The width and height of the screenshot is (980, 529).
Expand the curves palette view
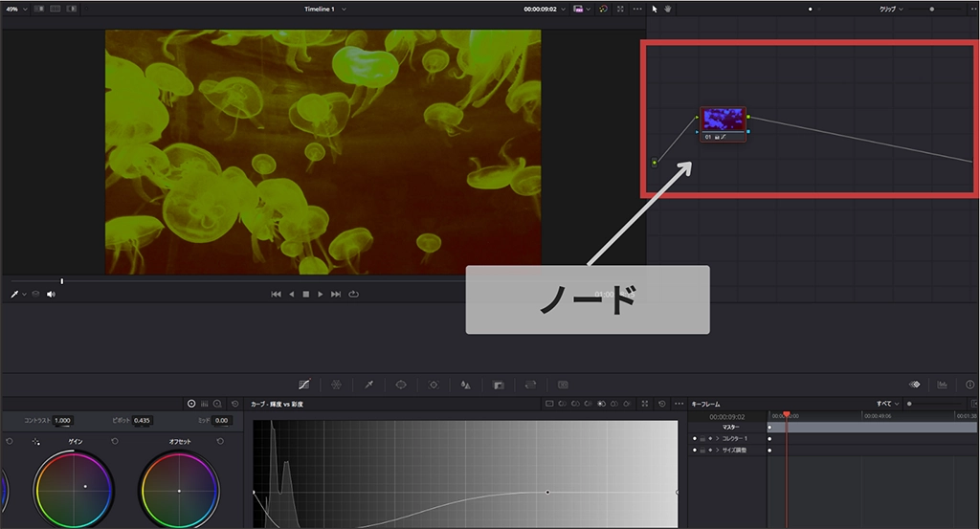point(644,404)
